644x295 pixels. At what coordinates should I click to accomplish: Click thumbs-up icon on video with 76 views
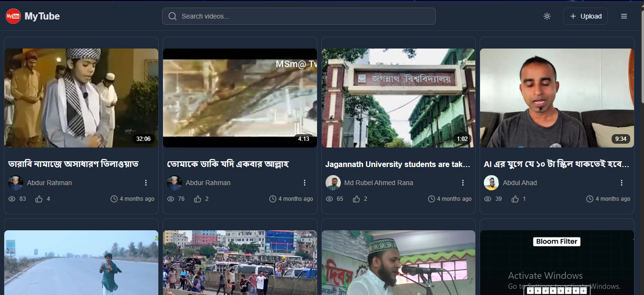coord(197,199)
